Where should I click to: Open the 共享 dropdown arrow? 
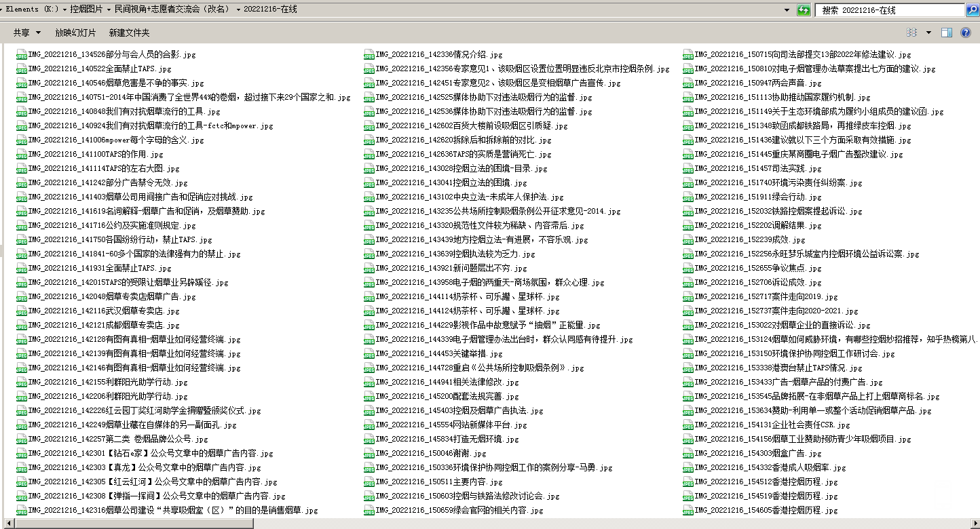tap(37, 32)
